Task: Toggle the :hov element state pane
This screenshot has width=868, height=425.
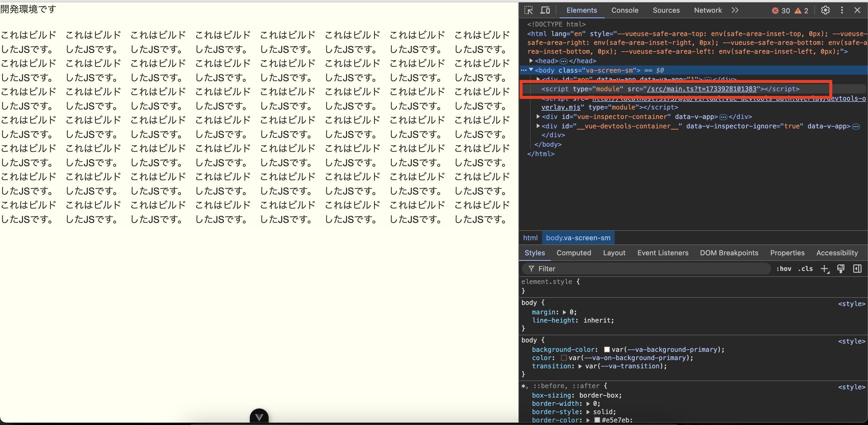Action: [x=784, y=269]
